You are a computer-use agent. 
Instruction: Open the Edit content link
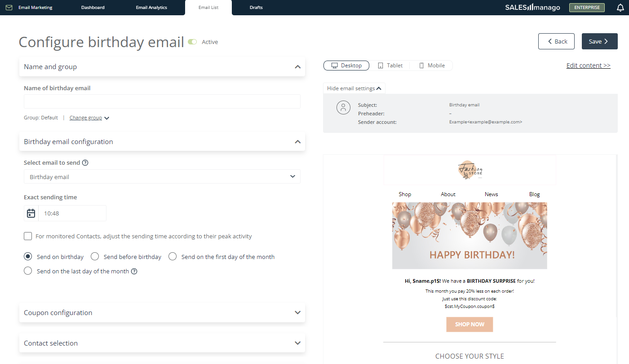pyautogui.click(x=588, y=66)
